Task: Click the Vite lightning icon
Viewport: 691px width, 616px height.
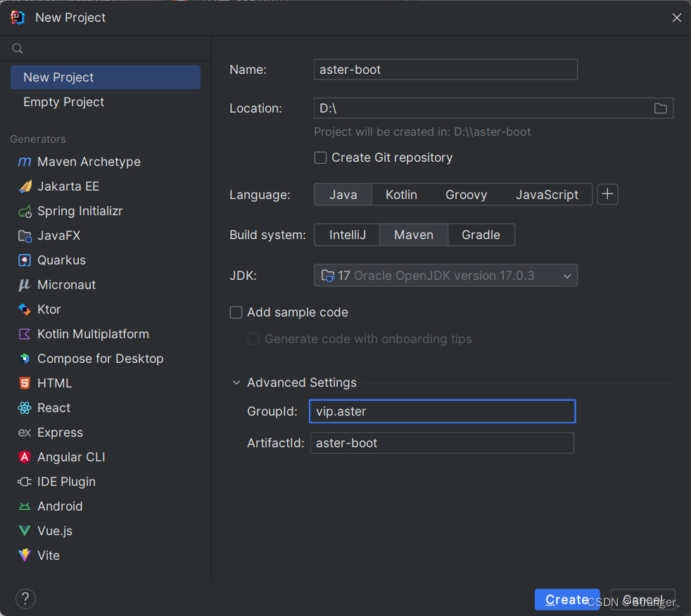Action: [25, 556]
